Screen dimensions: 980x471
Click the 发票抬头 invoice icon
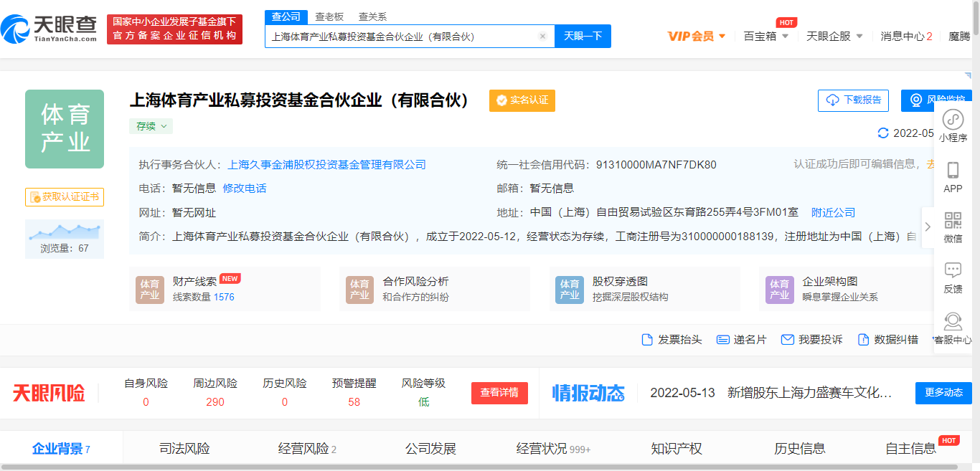coord(647,339)
